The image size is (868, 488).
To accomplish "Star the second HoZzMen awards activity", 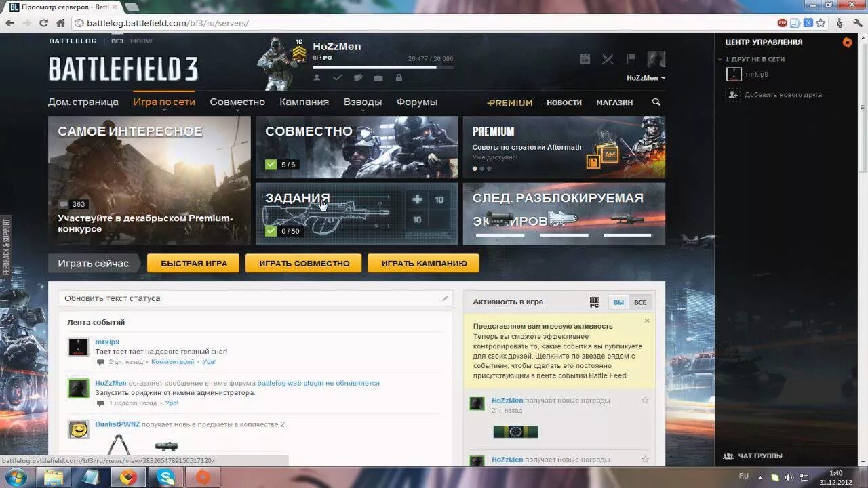I will click(645, 460).
